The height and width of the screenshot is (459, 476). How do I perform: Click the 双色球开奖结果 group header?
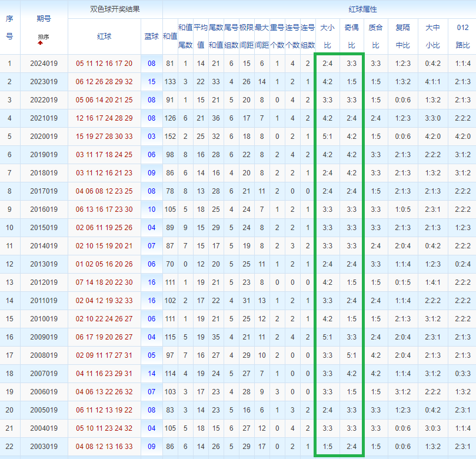[115, 9]
